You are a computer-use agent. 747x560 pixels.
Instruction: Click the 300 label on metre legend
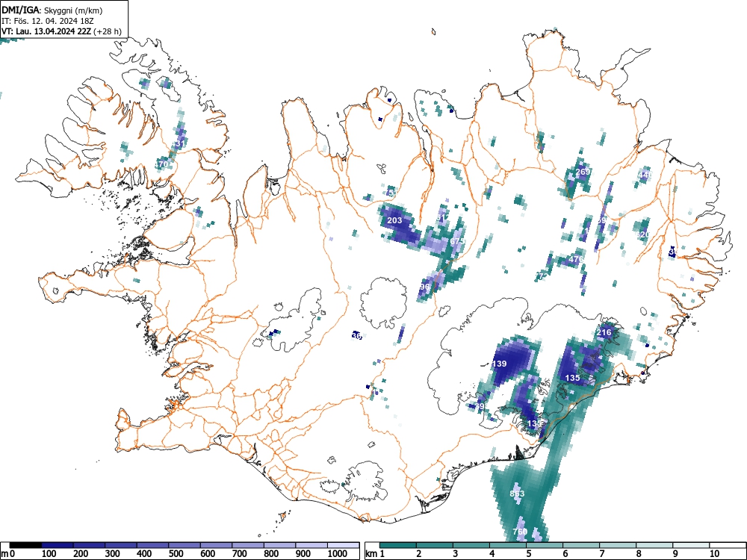click(113, 554)
